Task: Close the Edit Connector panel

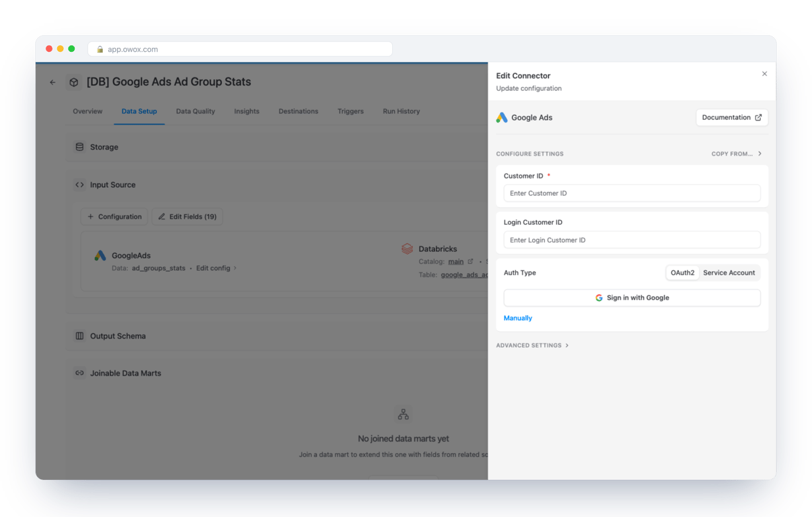Action: (x=764, y=74)
